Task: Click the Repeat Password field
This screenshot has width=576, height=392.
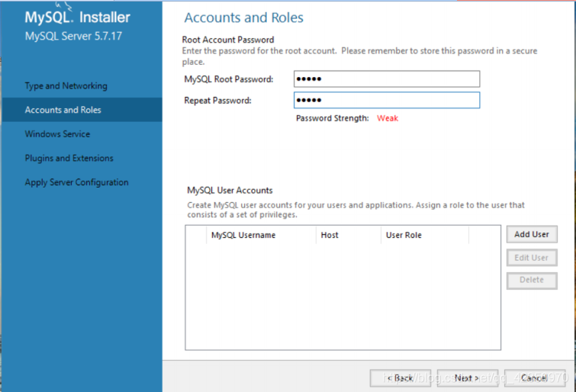Action: 387,101
